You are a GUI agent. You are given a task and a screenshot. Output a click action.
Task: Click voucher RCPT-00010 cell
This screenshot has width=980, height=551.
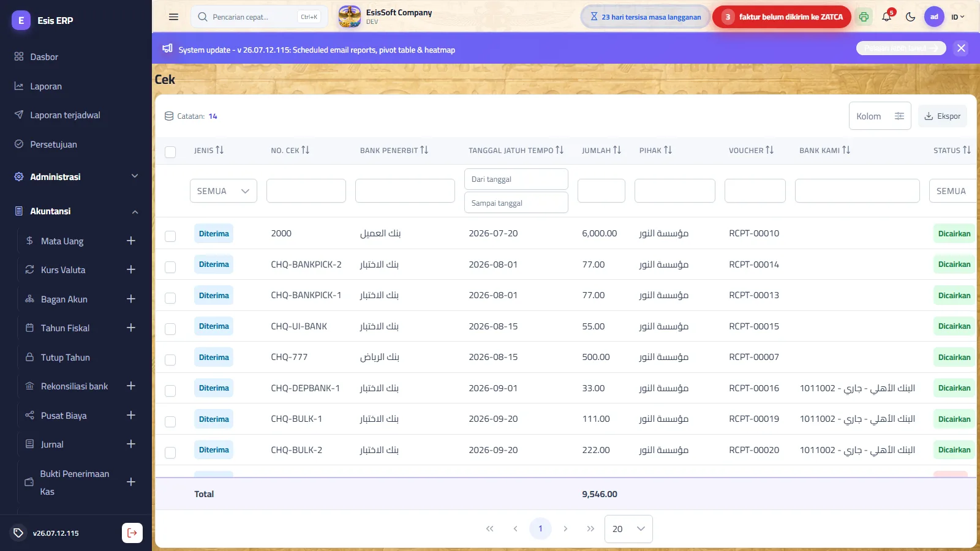pyautogui.click(x=754, y=233)
